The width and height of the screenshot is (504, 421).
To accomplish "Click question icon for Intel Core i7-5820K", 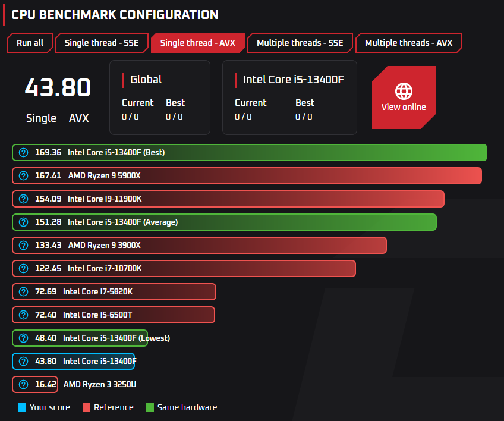I will coord(23,291).
